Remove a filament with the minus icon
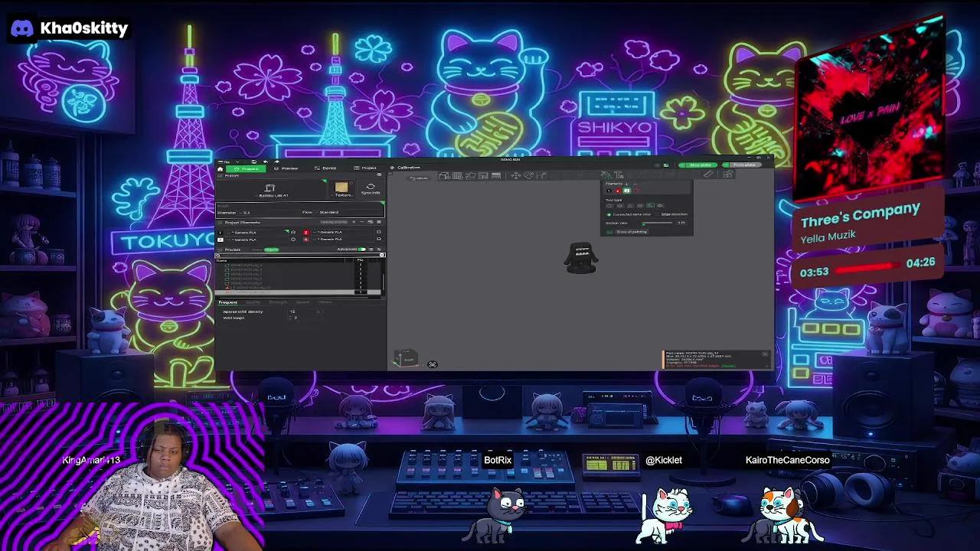Viewport: 980px width, 551px height. coord(362,222)
